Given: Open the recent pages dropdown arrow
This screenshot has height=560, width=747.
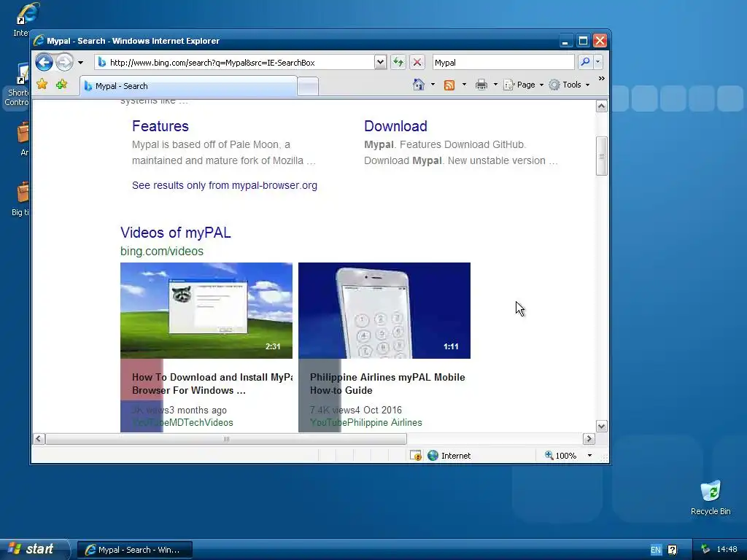Looking at the screenshot, I should [x=80, y=63].
